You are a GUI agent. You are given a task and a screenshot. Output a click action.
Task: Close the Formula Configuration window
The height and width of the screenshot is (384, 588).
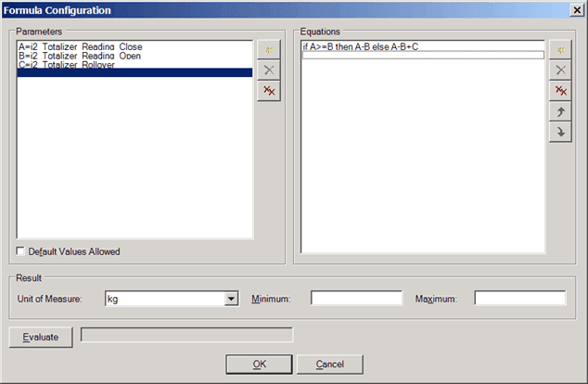point(576,10)
